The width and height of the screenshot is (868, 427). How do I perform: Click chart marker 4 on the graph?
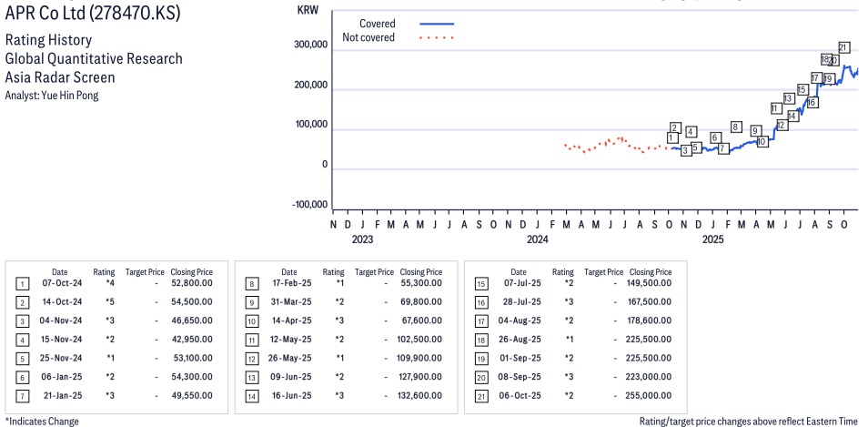tap(691, 132)
